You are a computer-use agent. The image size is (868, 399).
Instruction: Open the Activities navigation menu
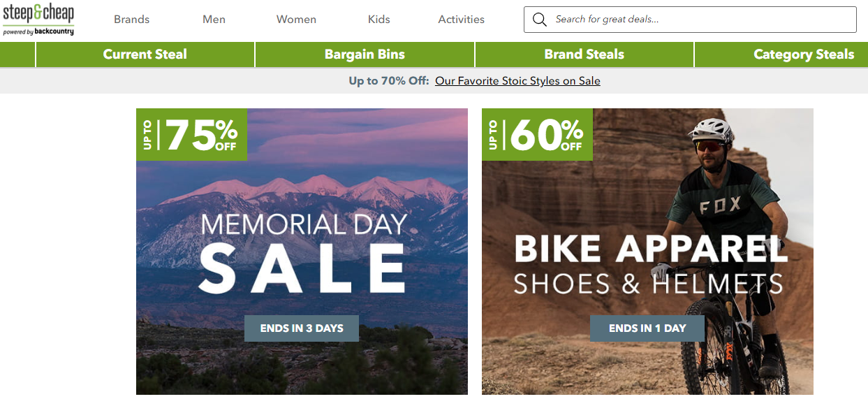461,20
